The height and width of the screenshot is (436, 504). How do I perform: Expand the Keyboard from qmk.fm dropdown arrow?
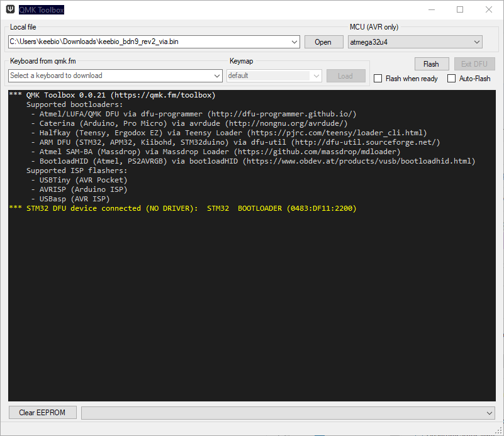pyautogui.click(x=218, y=75)
